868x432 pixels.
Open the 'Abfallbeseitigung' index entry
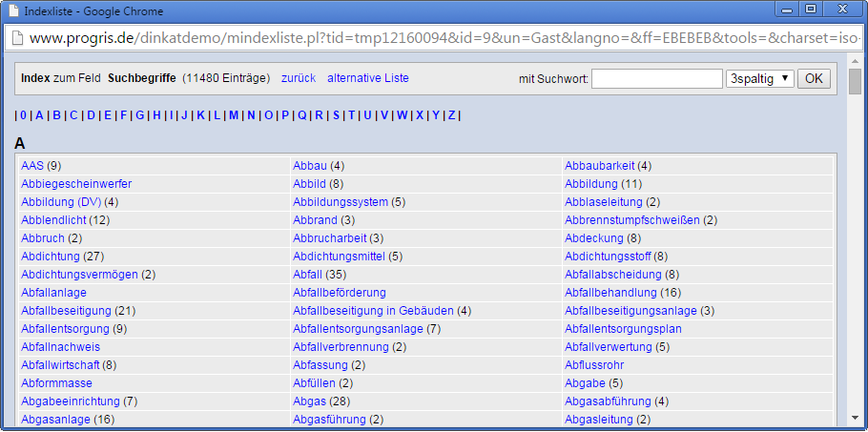(x=66, y=311)
